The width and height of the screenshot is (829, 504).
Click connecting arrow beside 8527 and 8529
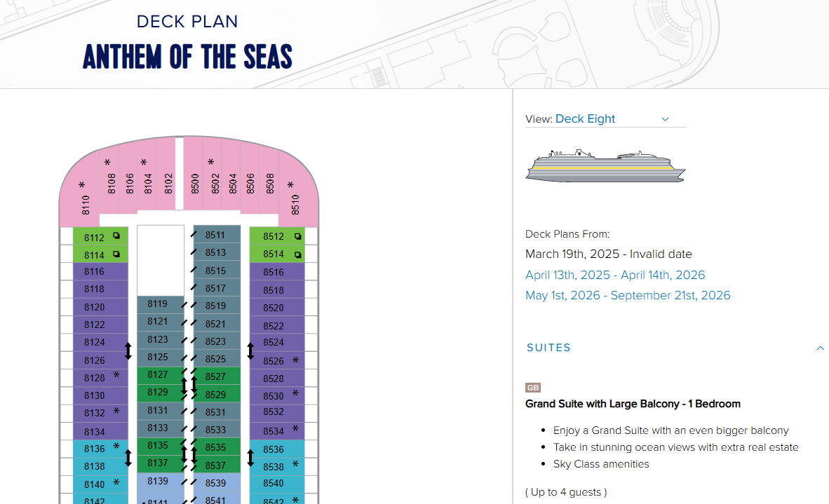[194, 384]
